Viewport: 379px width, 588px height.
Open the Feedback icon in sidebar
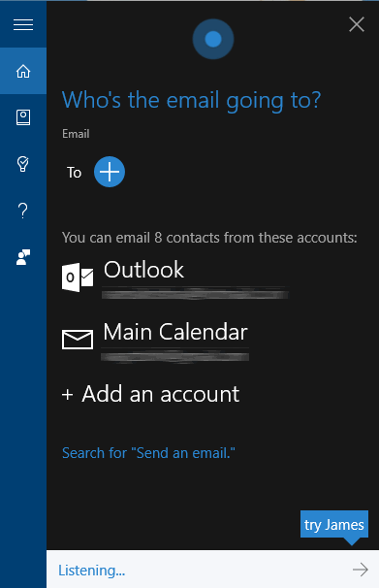click(23, 257)
